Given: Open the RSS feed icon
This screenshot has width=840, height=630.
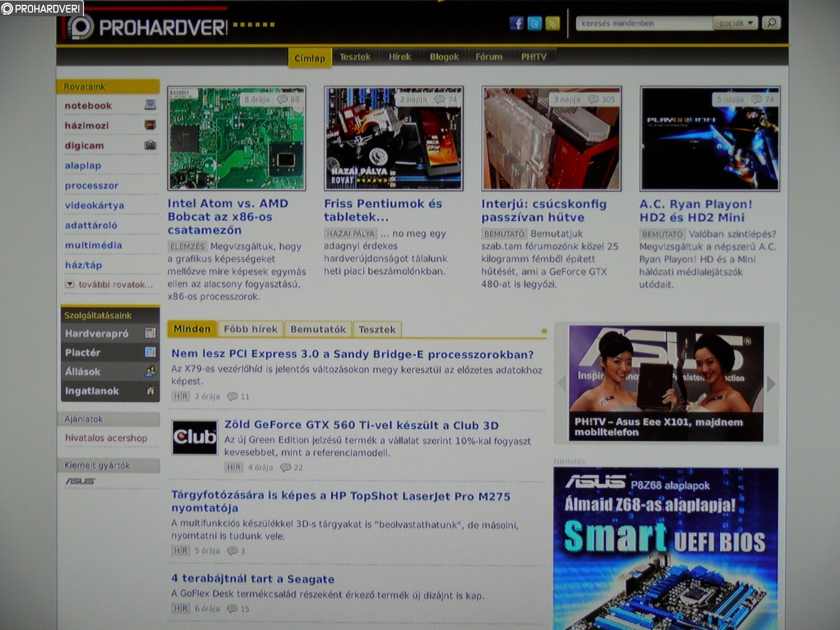Looking at the screenshot, I should pos(552,24).
